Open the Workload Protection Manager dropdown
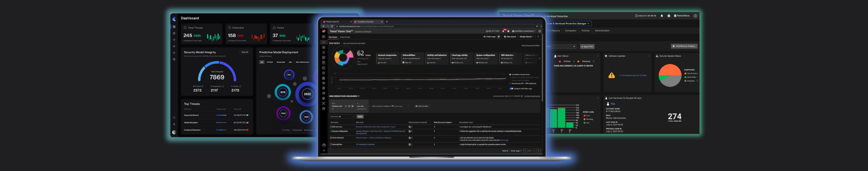 click(568, 24)
